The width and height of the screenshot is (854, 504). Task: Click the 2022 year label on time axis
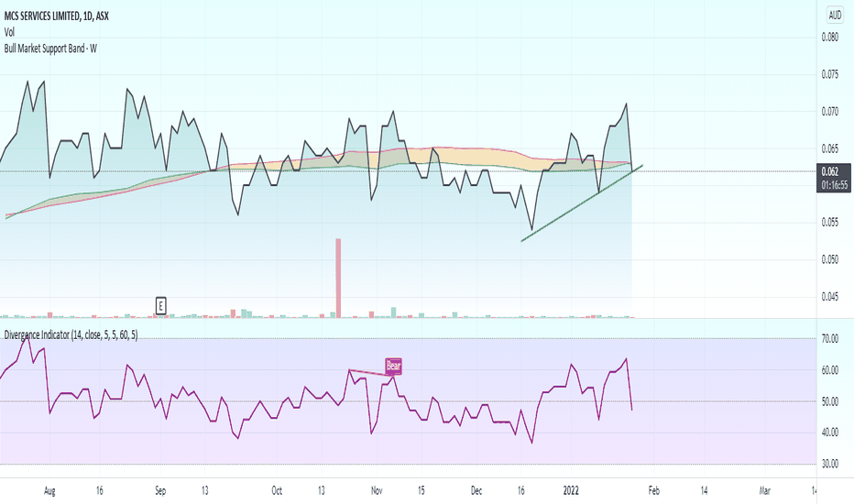coord(571,491)
